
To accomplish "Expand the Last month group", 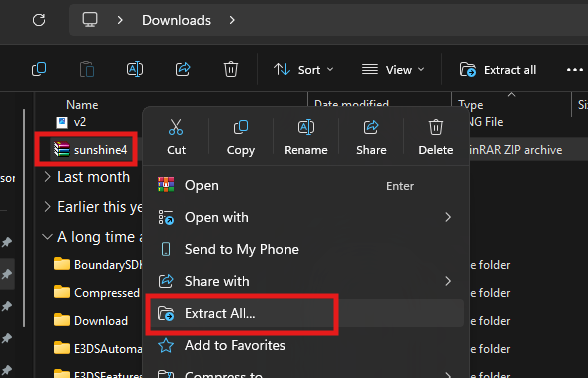I will click(47, 177).
